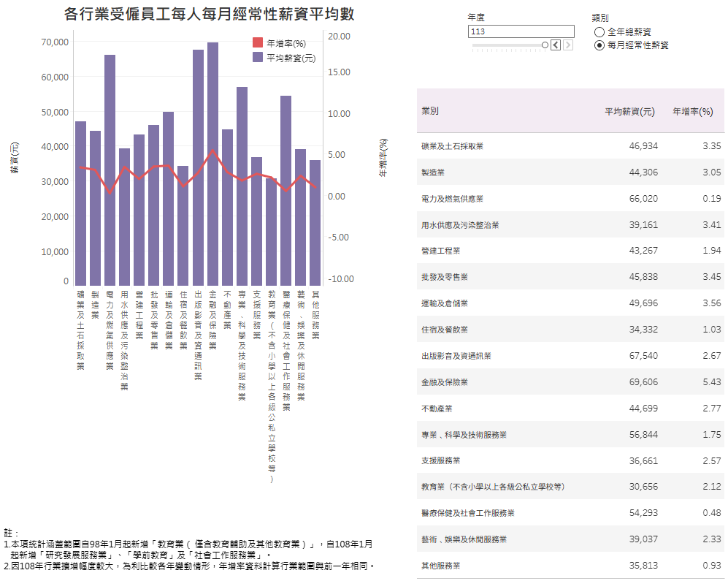Screen dimensions: 728x581
Task: Click the purple 平均薪資(元) legend swatch
Action: click(258, 58)
